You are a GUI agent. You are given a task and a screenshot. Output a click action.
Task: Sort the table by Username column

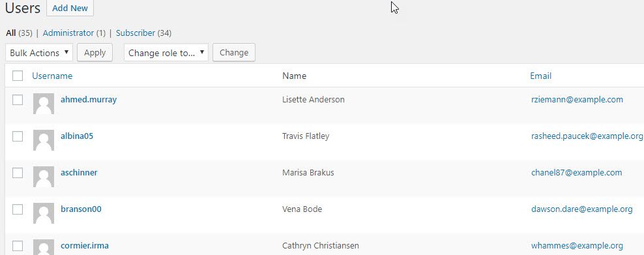[52, 76]
